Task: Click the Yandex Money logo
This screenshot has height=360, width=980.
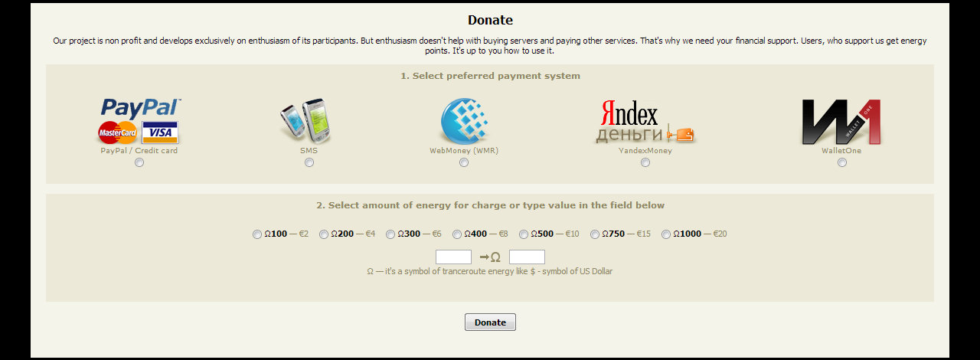Action: tap(645, 123)
